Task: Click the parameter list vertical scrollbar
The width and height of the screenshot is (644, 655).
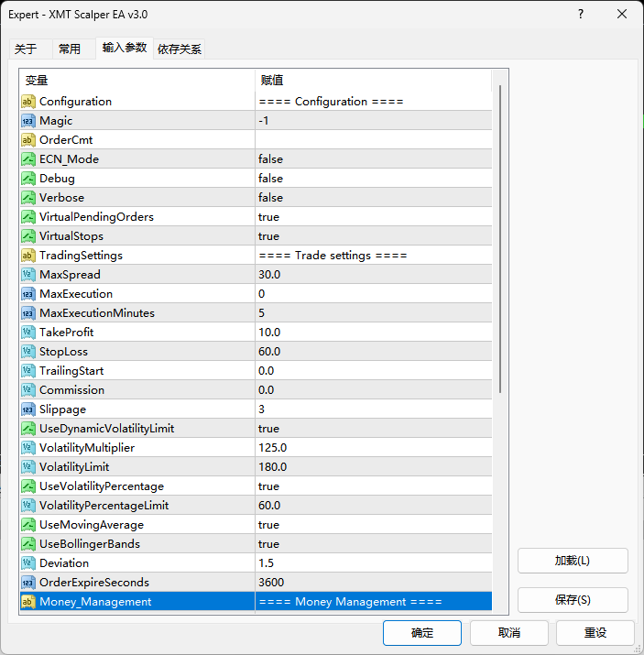Action: (500, 239)
